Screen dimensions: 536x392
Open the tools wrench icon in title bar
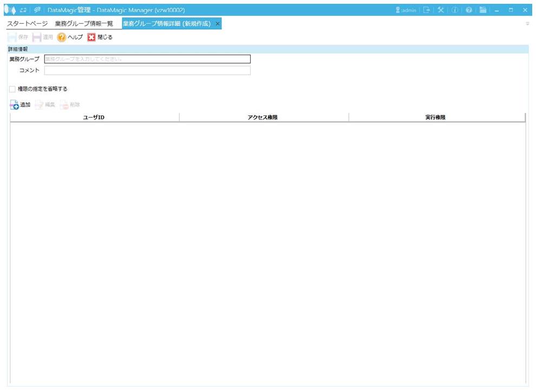[441, 10]
